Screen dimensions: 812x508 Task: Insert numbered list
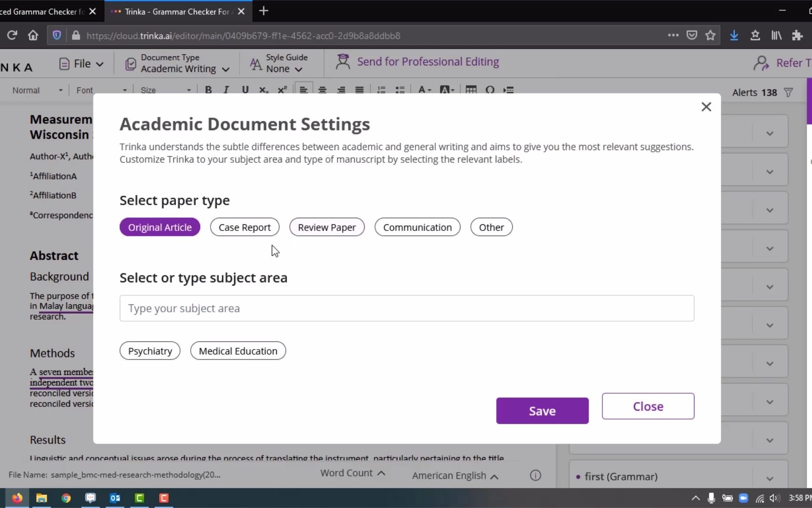click(x=381, y=90)
